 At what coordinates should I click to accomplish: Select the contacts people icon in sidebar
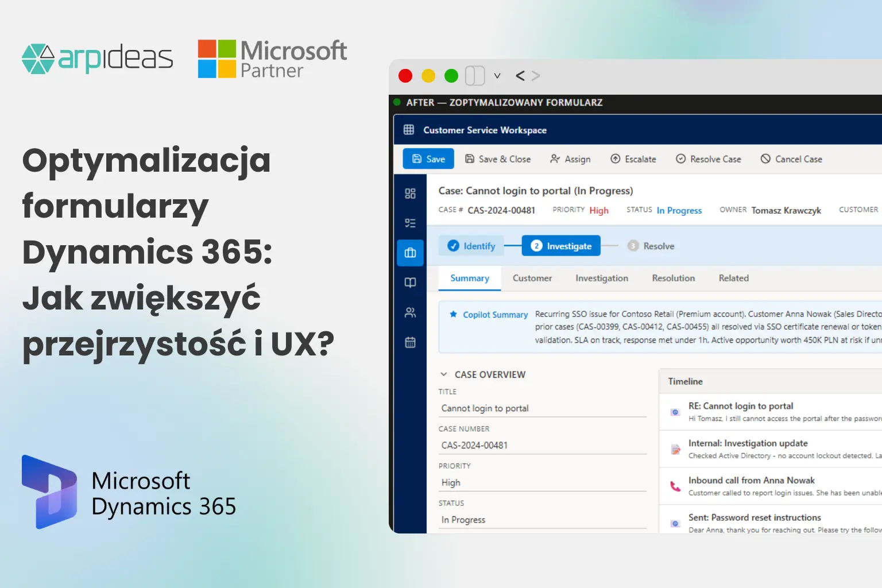pos(410,312)
